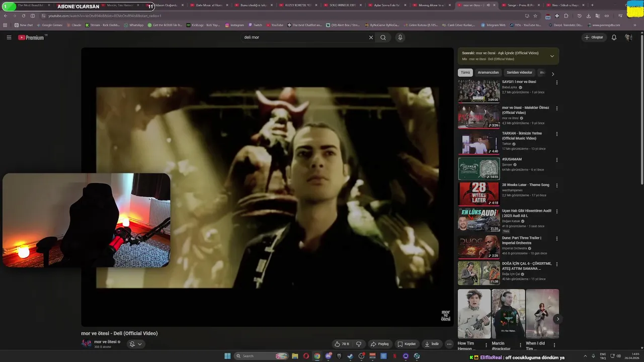Select the Aramanızdan filter chip
The width and height of the screenshot is (644, 362).
click(488, 72)
